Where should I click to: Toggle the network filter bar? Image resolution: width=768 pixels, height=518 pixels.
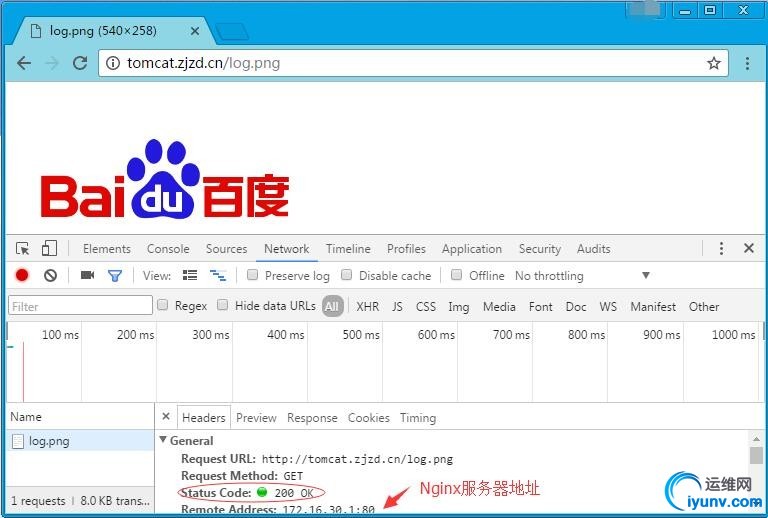coord(115,276)
